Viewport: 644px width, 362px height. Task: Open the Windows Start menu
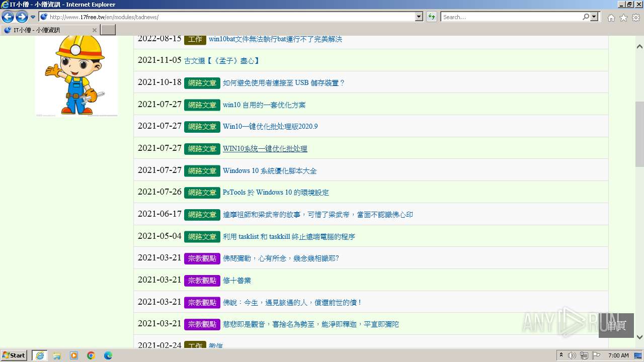pyautogui.click(x=14, y=355)
